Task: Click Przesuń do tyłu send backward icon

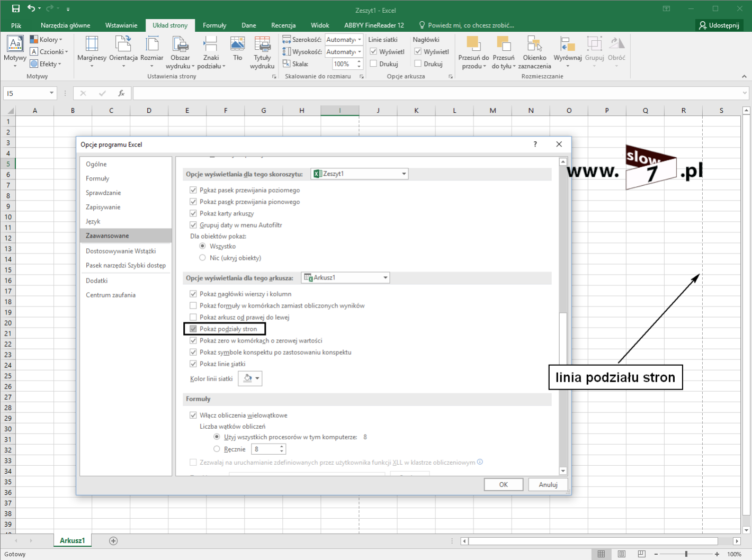Action: [503, 52]
